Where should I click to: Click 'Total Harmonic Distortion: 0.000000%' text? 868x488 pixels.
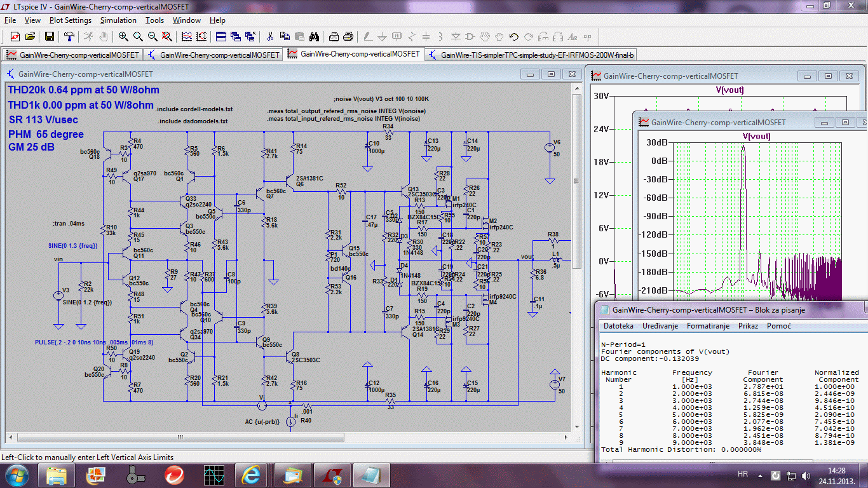(x=681, y=449)
